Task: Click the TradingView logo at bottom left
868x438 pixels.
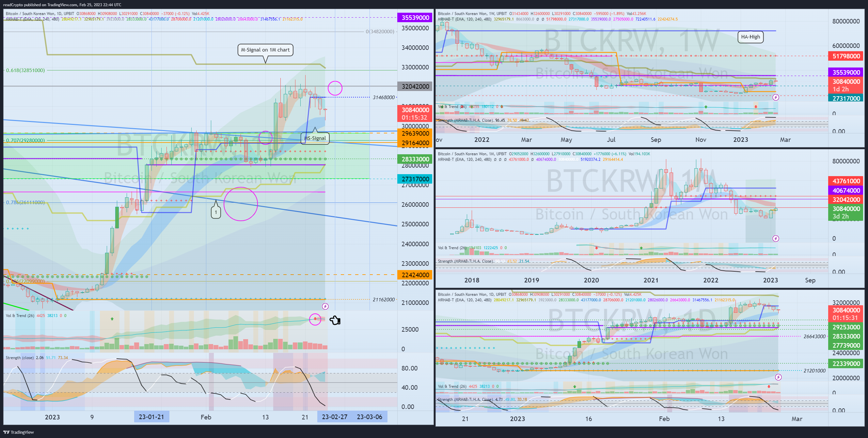Action: tap(19, 432)
